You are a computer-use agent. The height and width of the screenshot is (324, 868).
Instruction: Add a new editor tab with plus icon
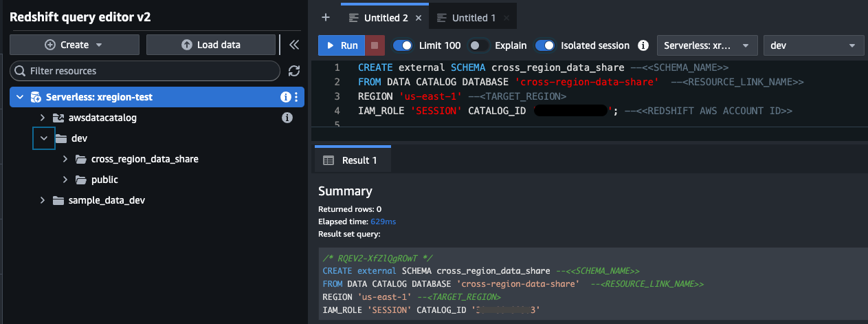coord(326,17)
